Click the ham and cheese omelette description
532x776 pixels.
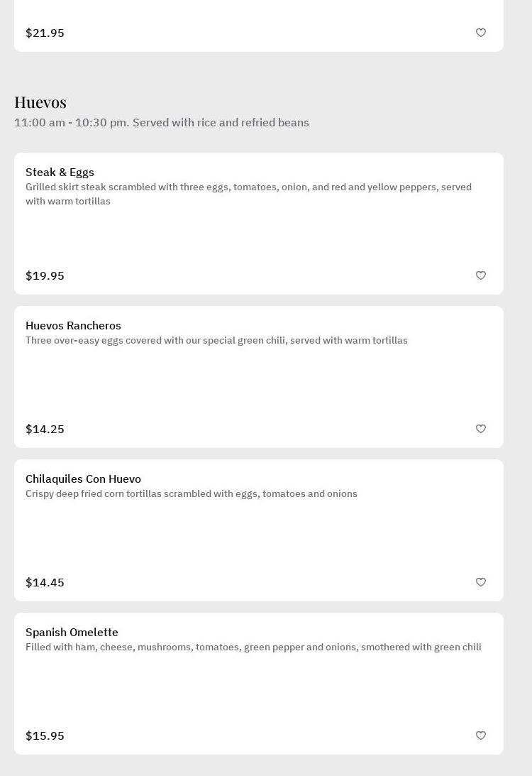pyautogui.click(x=253, y=647)
